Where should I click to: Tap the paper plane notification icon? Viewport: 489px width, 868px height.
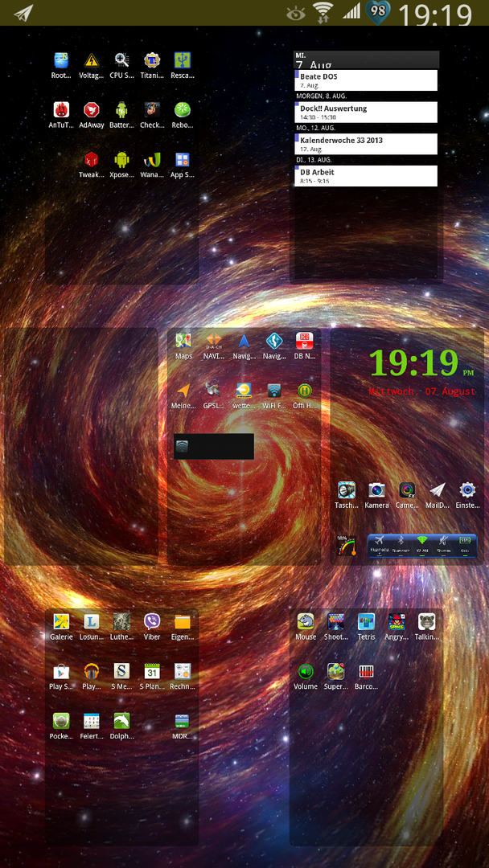23,13
